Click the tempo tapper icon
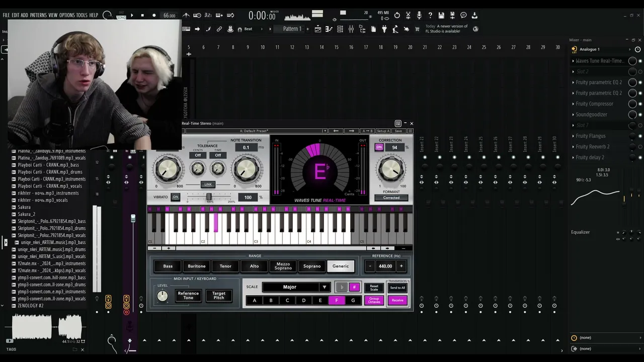 click(x=395, y=29)
